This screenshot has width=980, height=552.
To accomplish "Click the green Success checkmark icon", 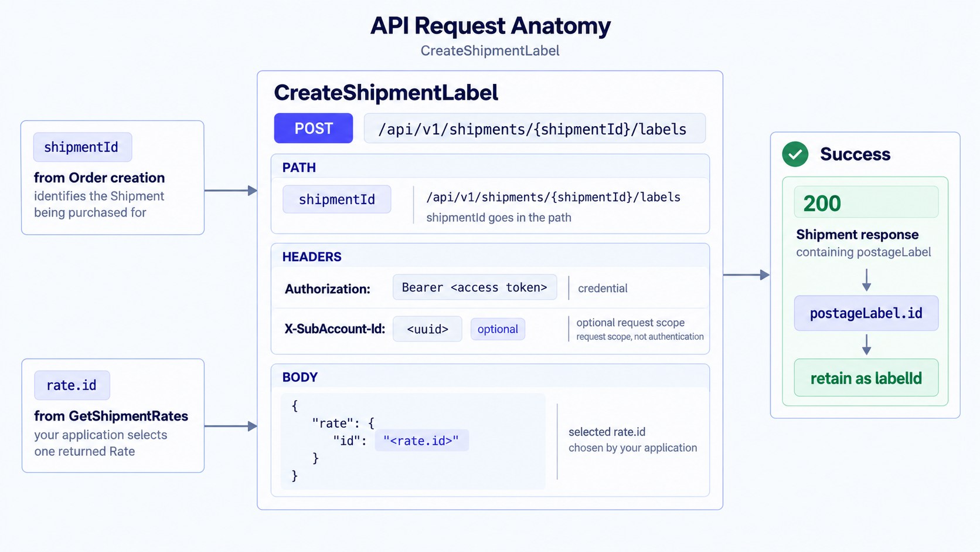I will pos(795,154).
